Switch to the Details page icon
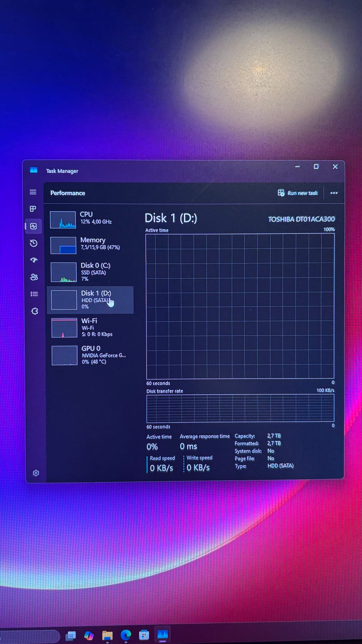Viewport: 362px width, 644px height. (34, 294)
